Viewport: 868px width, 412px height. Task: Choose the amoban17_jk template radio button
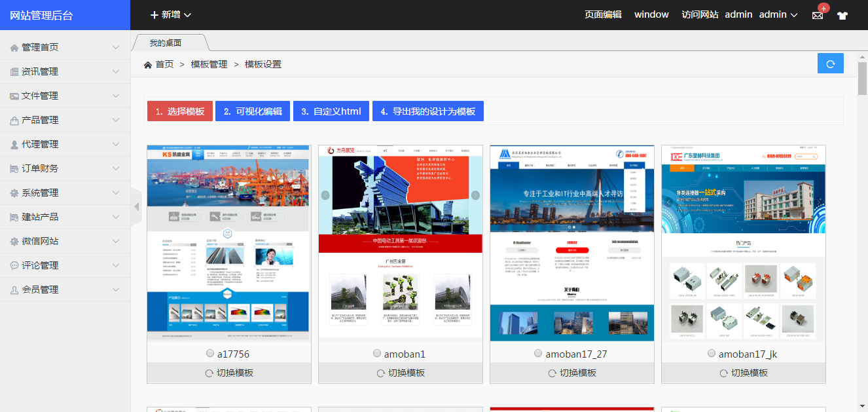[x=712, y=353]
